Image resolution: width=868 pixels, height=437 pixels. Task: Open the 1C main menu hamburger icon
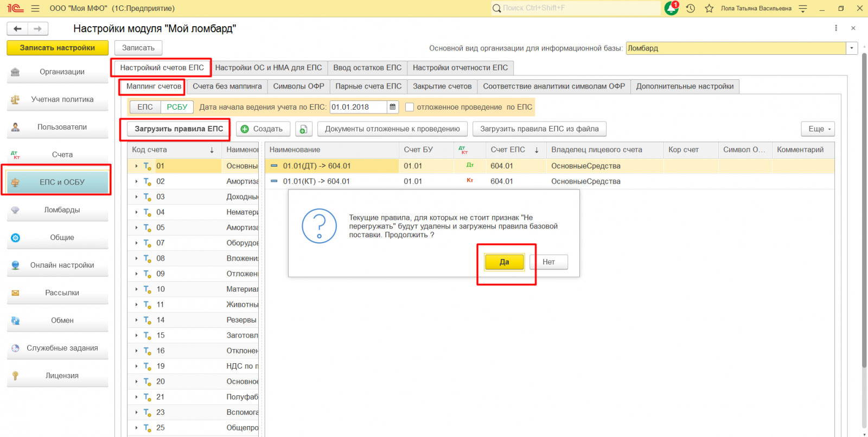point(35,8)
